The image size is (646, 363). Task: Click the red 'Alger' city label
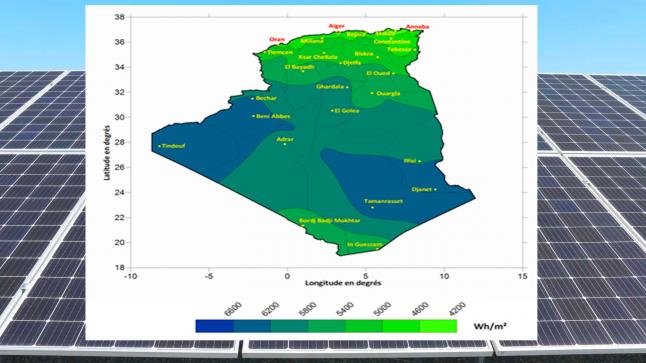coord(336,26)
